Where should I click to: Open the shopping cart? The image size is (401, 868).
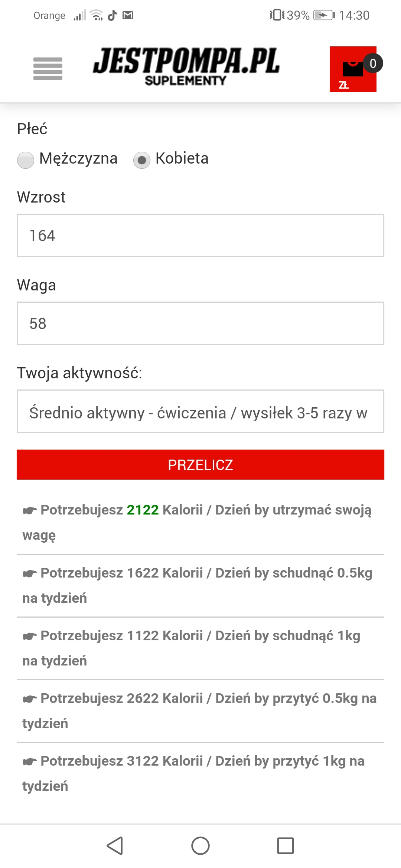coord(353,69)
